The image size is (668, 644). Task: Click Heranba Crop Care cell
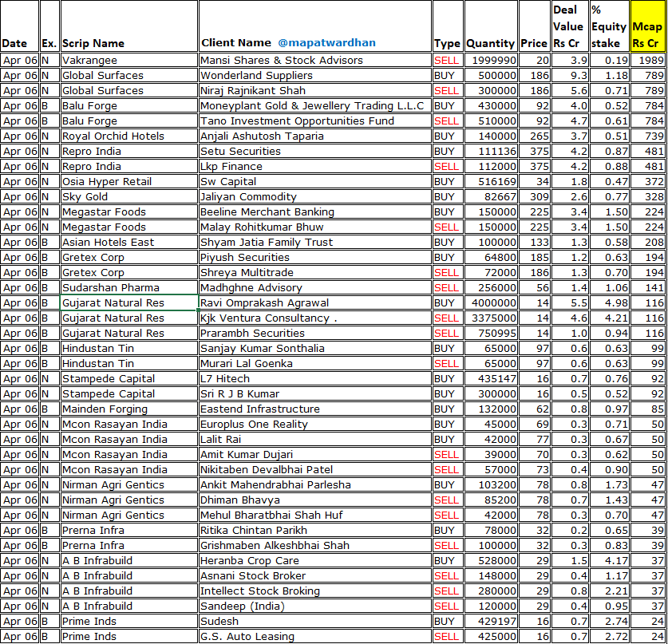point(314,560)
